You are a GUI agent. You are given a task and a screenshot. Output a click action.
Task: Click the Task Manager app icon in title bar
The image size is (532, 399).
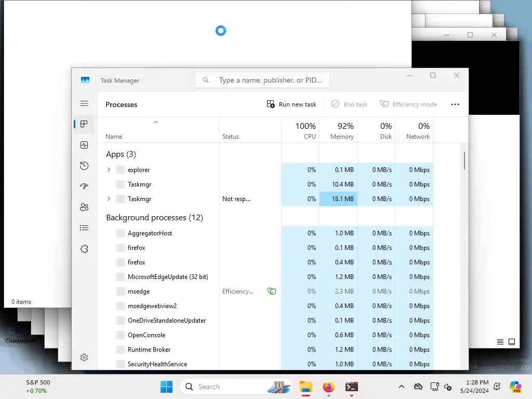85,80
